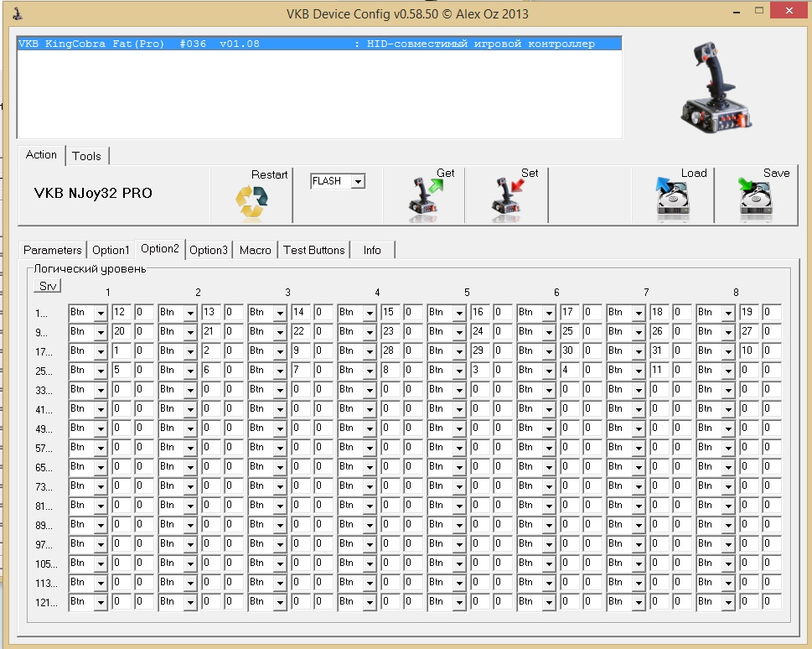Click the field containing 27 in row 9
The image size is (812, 649).
(749, 331)
